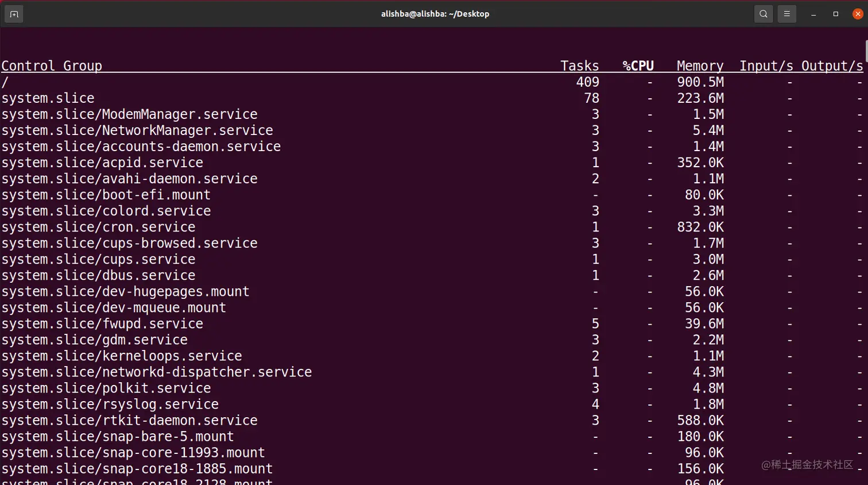Image resolution: width=868 pixels, height=485 pixels.
Task: Close the terminal window
Action: (x=858, y=14)
